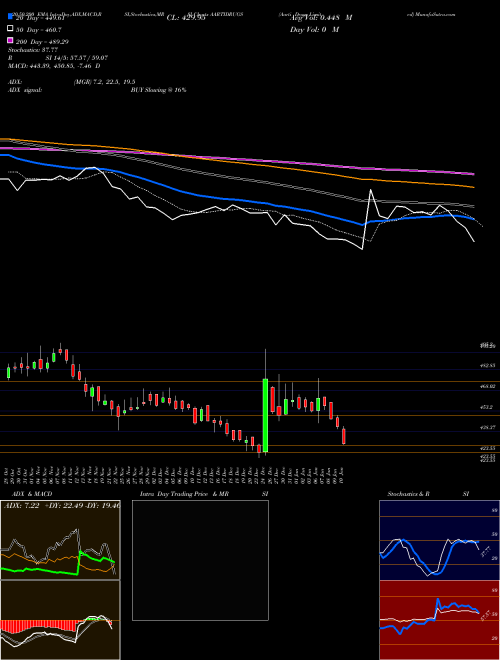
Task: Click the 453.2 price axis label
Action: (487, 407)
